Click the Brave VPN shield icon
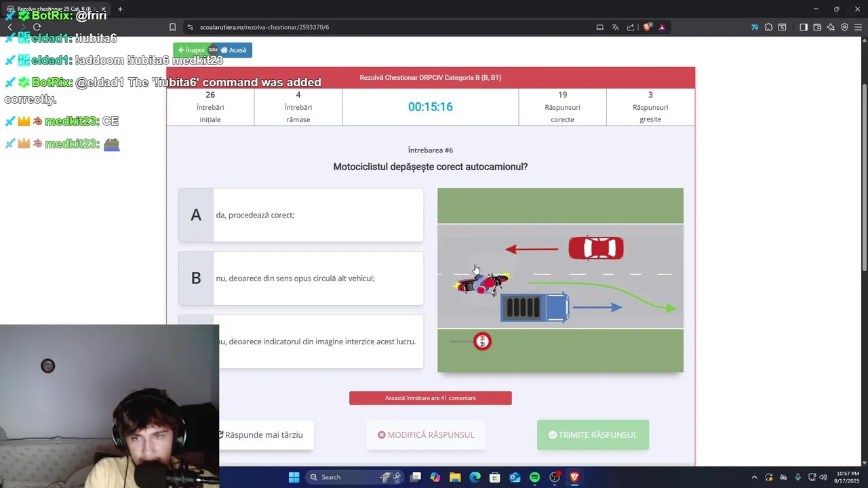 844,27
